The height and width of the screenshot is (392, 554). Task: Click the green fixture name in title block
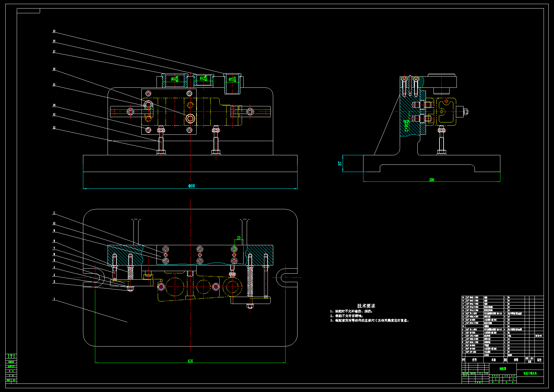click(530, 373)
